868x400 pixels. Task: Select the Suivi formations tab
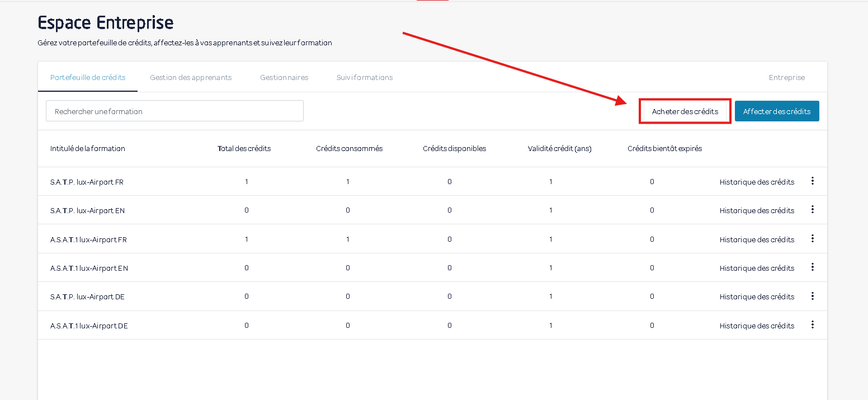[365, 78]
